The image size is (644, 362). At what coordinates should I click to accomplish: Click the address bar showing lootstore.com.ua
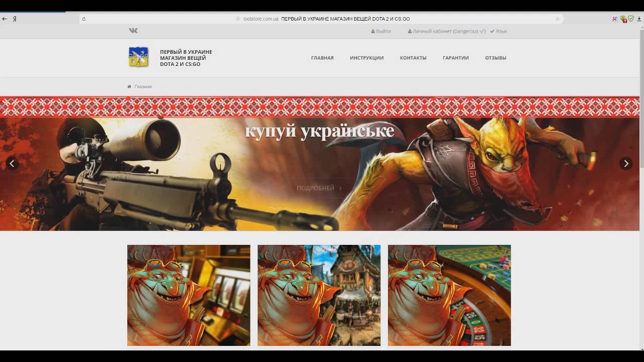pyautogui.click(x=322, y=19)
